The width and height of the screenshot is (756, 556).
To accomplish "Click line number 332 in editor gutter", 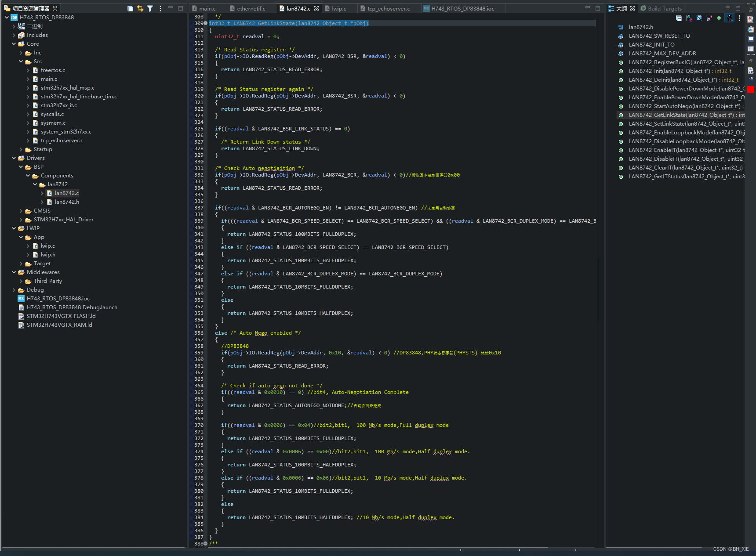I will 199,175.
